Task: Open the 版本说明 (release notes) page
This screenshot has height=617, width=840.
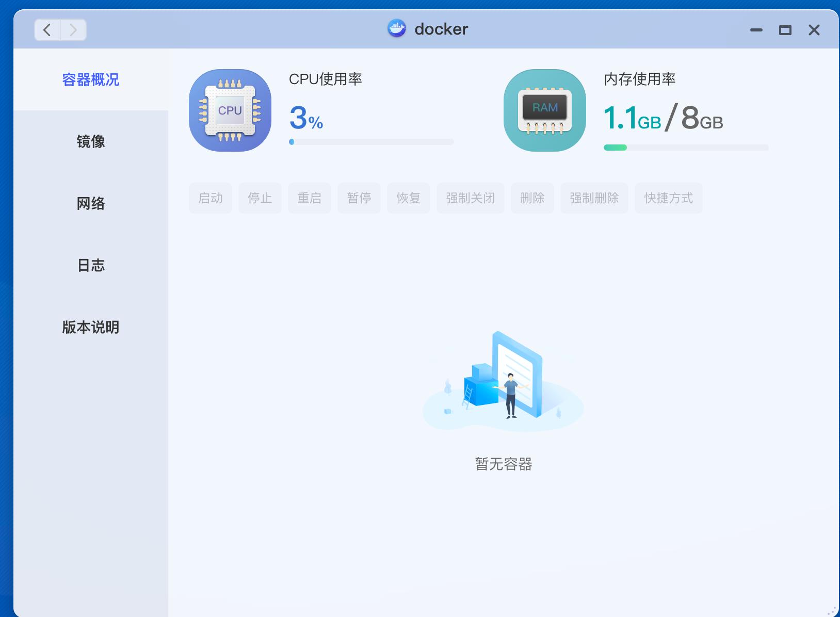Action: pyautogui.click(x=91, y=327)
